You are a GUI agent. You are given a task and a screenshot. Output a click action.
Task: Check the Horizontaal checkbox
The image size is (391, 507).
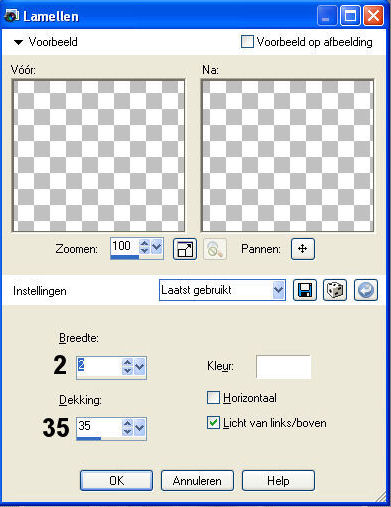point(213,398)
